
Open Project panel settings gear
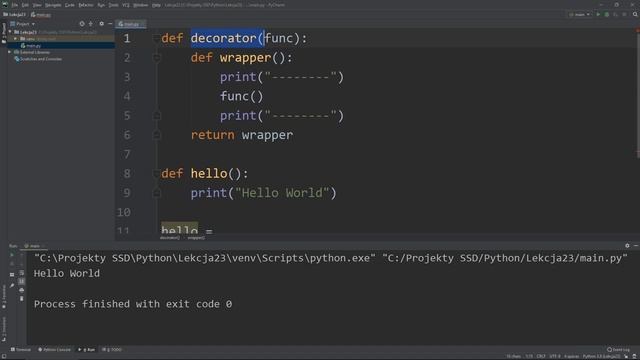[102, 24]
